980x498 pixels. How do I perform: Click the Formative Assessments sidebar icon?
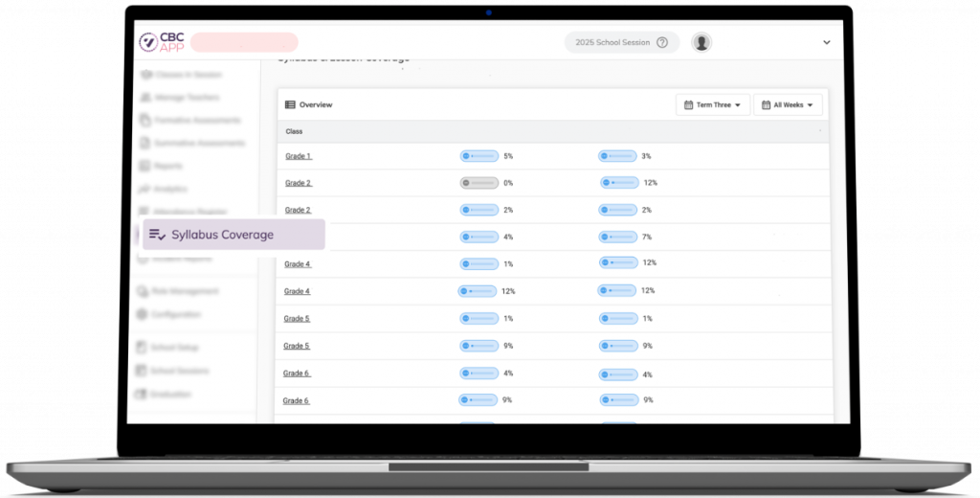[x=145, y=121]
